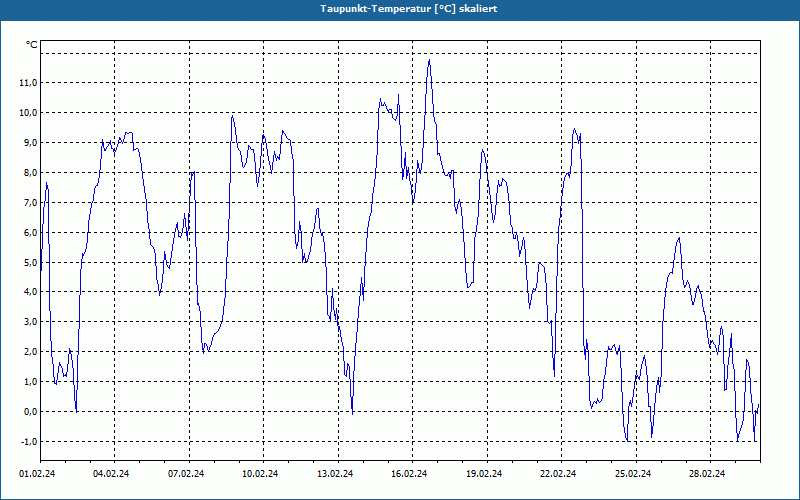This screenshot has width=800, height=500.
Task: Click the 11,0 y-axis label
Action: [28, 83]
